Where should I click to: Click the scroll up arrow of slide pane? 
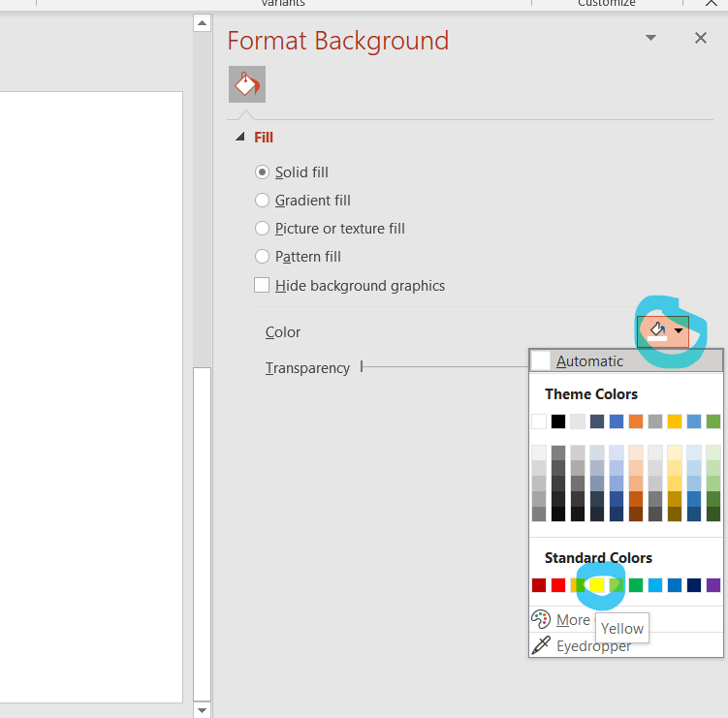pyautogui.click(x=202, y=22)
